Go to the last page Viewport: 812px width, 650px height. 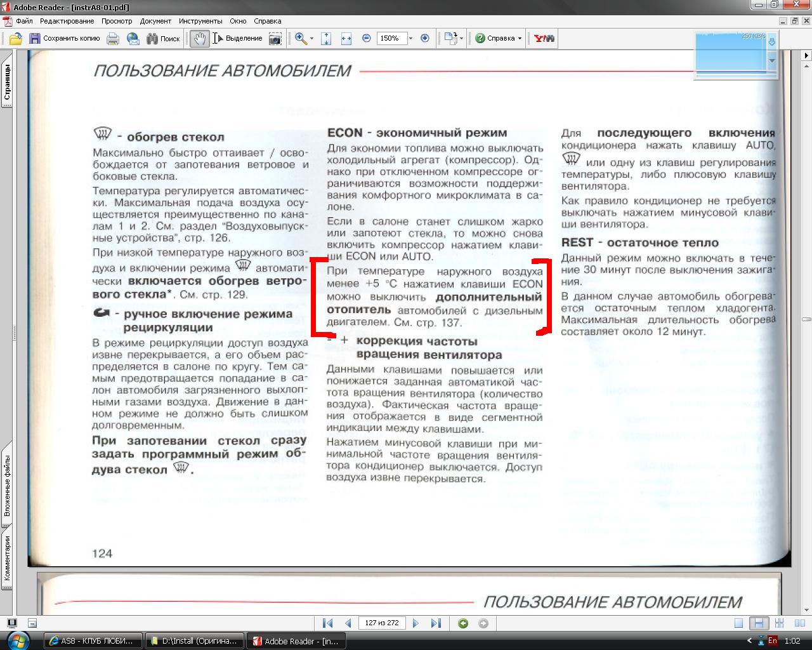436,623
